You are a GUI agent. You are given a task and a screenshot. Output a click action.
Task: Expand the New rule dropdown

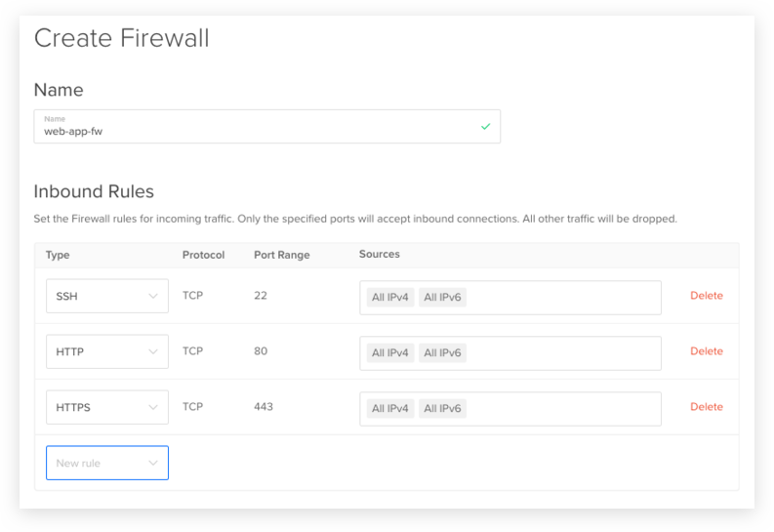pyautogui.click(x=107, y=463)
